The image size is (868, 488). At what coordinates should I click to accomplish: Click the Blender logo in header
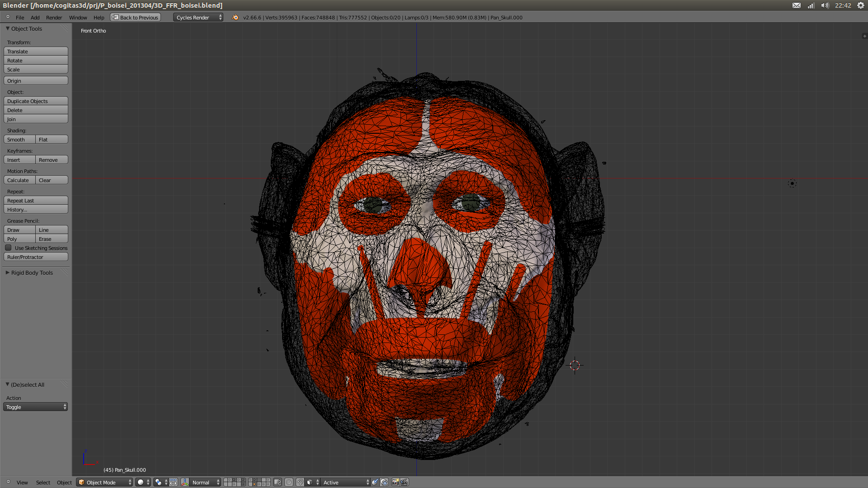(x=235, y=17)
